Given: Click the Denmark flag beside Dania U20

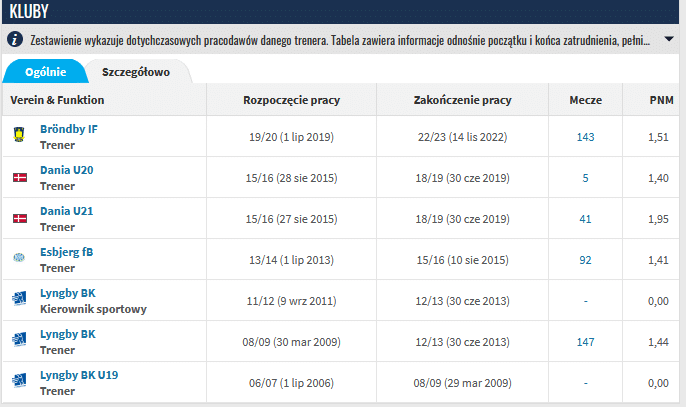Looking at the screenshot, I should coord(18,177).
